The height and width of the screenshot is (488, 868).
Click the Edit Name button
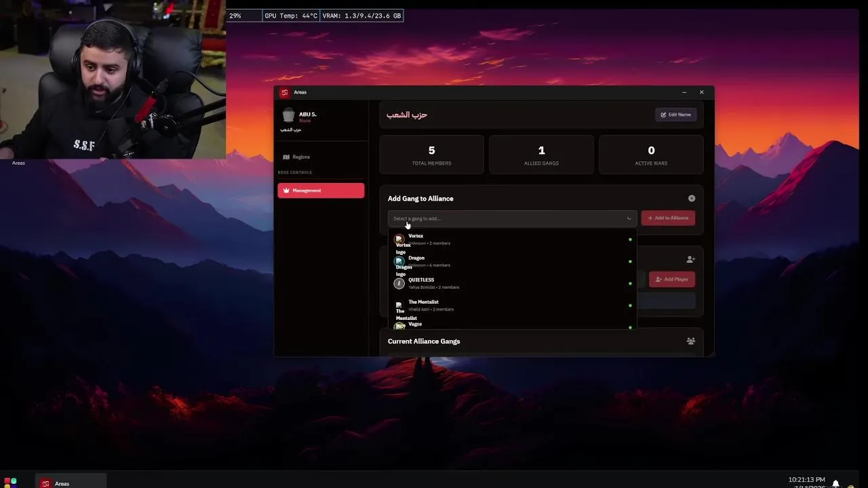[675, 115]
